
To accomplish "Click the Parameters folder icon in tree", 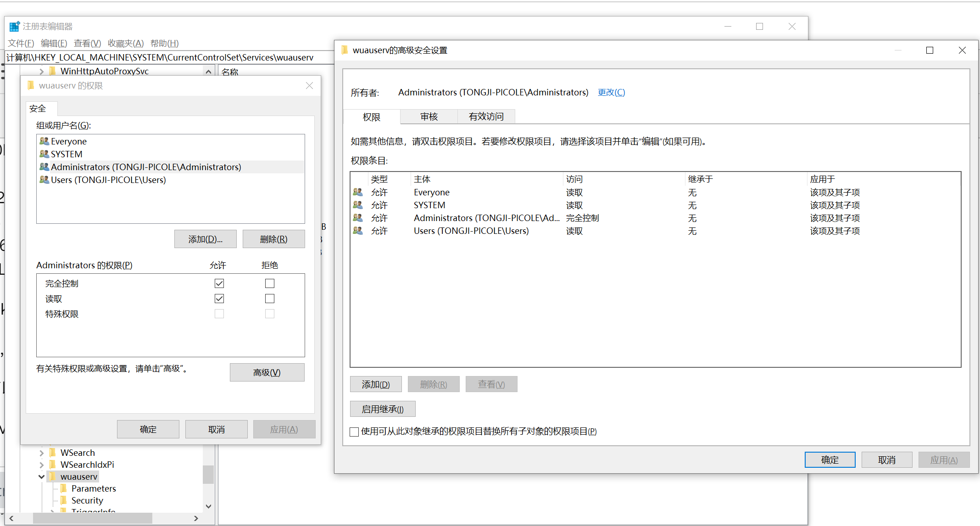I will [x=64, y=488].
